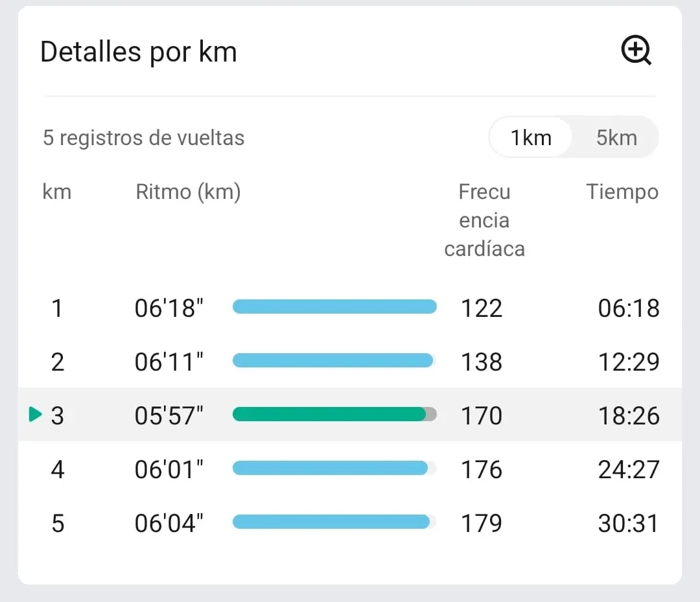The image size is (700, 602).
Task: Select the lap 1 row
Action: pos(350,307)
